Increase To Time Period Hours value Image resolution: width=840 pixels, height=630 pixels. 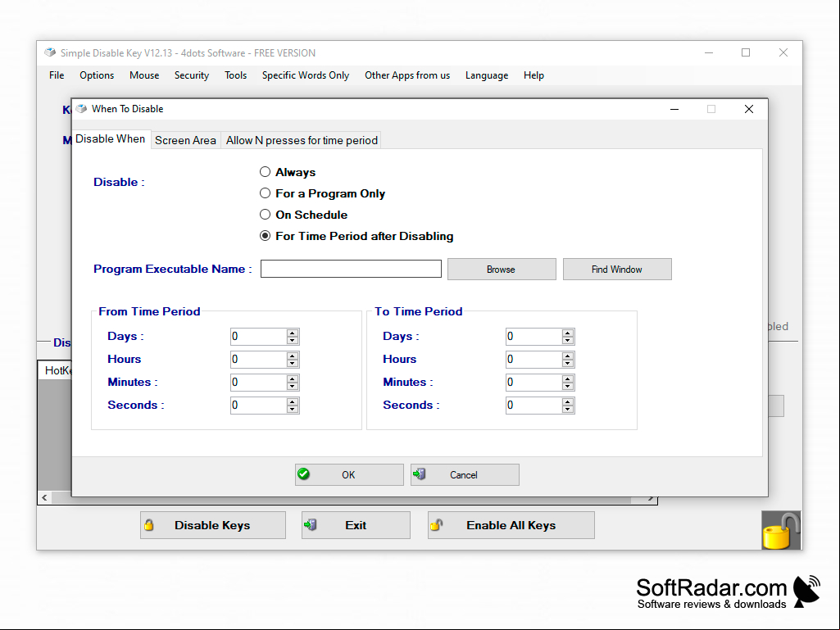tap(568, 356)
